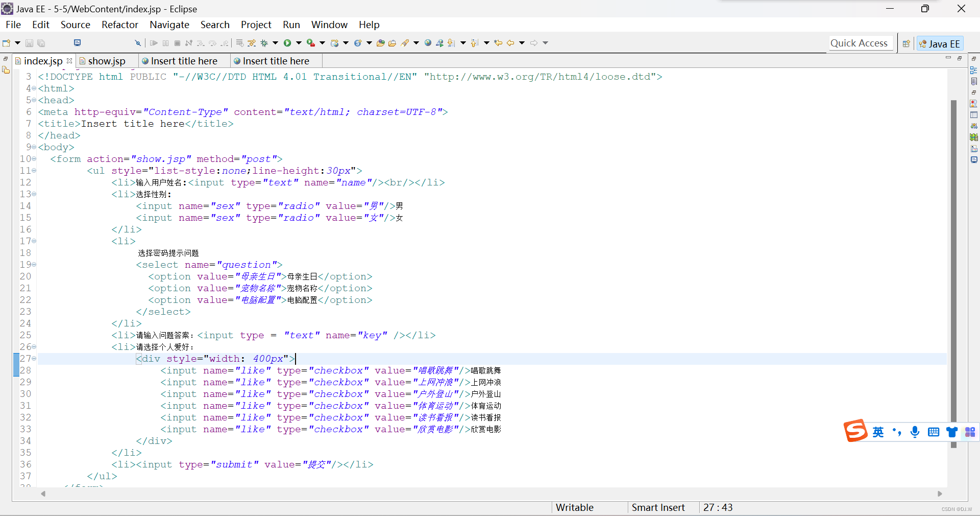Collapse the head fold on line 5
Image resolution: width=980 pixels, height=516 pixels.
click(x=34, y=100)
